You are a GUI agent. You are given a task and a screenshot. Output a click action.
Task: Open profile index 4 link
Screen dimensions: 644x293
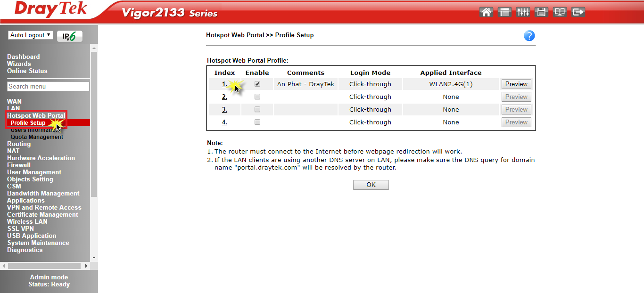[x=224, y=122]
